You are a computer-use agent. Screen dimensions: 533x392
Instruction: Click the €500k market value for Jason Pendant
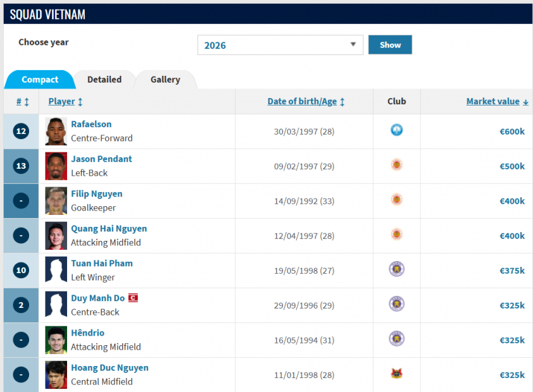512,166
